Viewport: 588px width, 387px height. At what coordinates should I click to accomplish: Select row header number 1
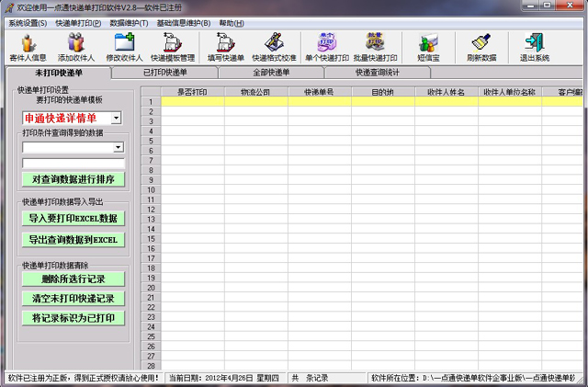pyautogui.click(x=151, y=102)
